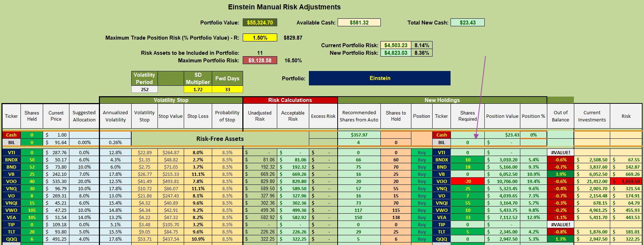Select the red Cash ticker cell on left
The image size is (644, 245).
point(11,135)
